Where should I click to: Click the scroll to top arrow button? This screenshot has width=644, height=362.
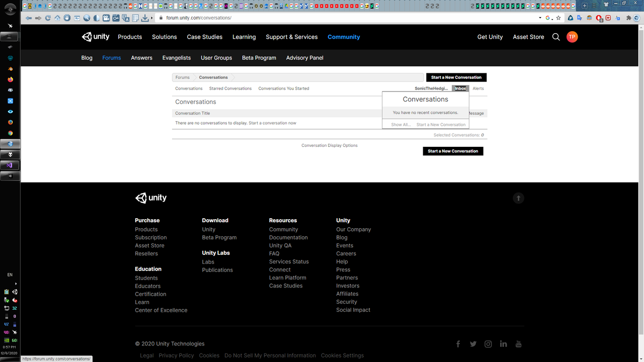coord(518,198)
